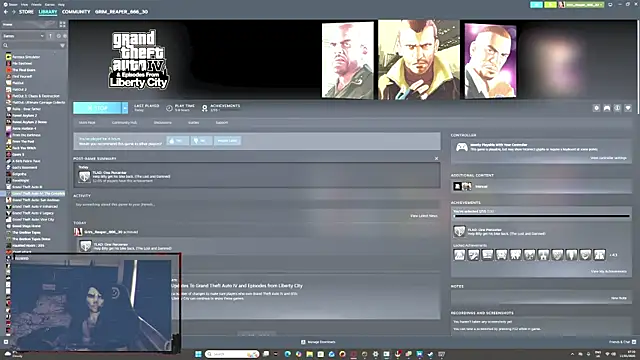This screenshot has height=360, width=640.
Task: Open Big Picture monitor icon top right
Action: coord(610,5)
